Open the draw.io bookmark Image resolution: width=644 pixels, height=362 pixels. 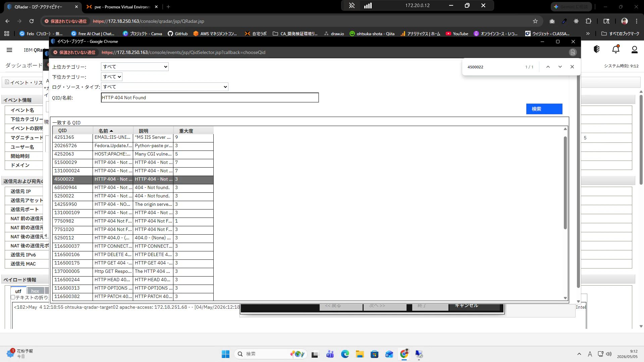[334, 34]
